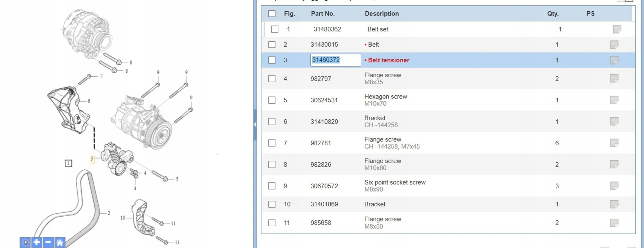Open the note icon for part 31401869
The height and width of the screenshot is (248, 644).
[614, 204]
